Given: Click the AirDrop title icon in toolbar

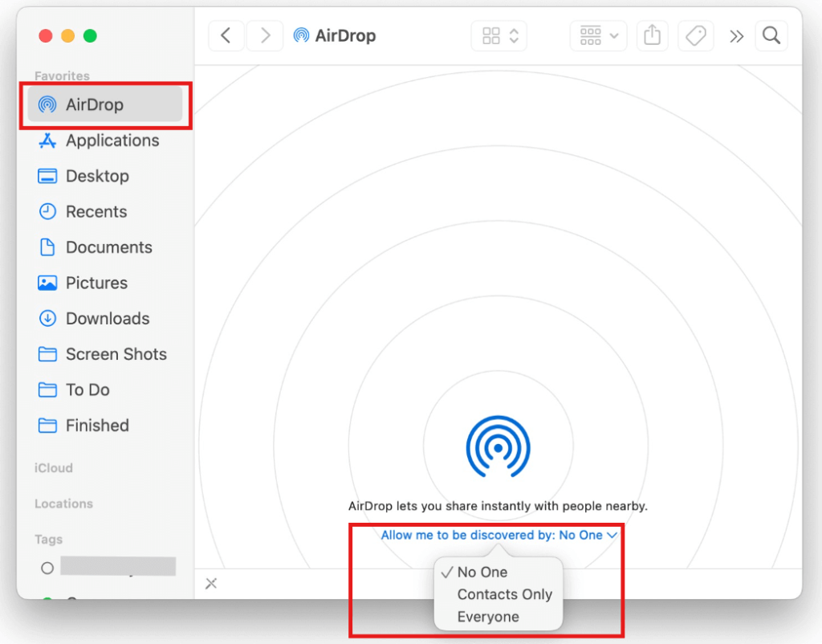Looking at the screenshot, I should coord(301,35).
